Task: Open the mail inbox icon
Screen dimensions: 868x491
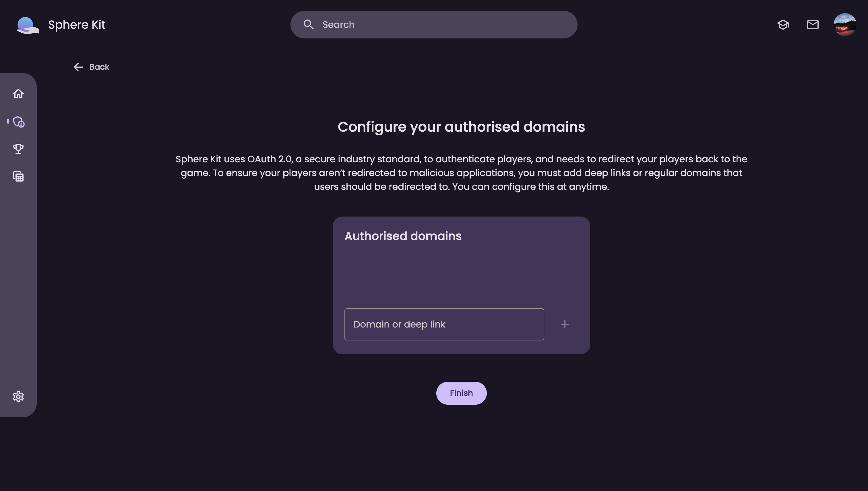Action: (x=812, y=25)
